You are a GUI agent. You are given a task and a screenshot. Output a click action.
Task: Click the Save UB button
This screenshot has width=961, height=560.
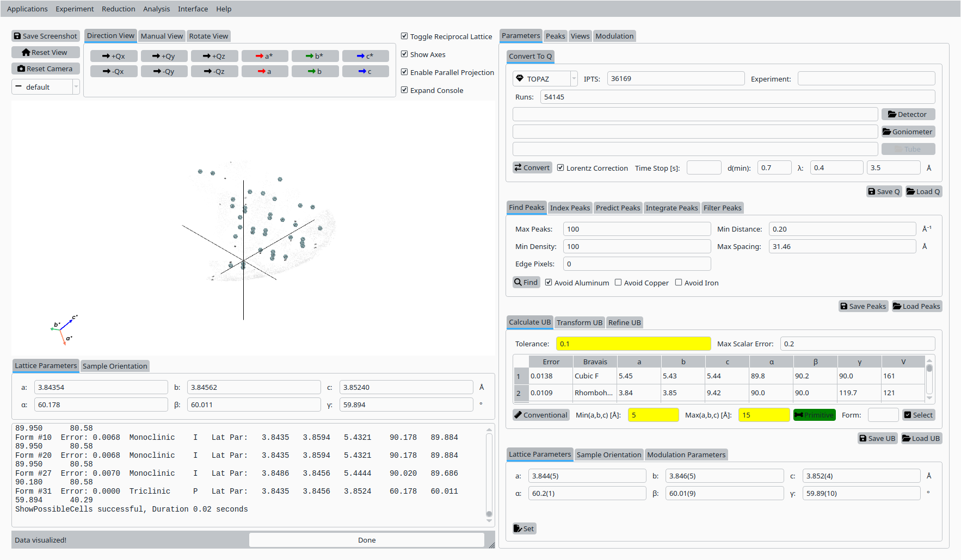click(877, 438)
